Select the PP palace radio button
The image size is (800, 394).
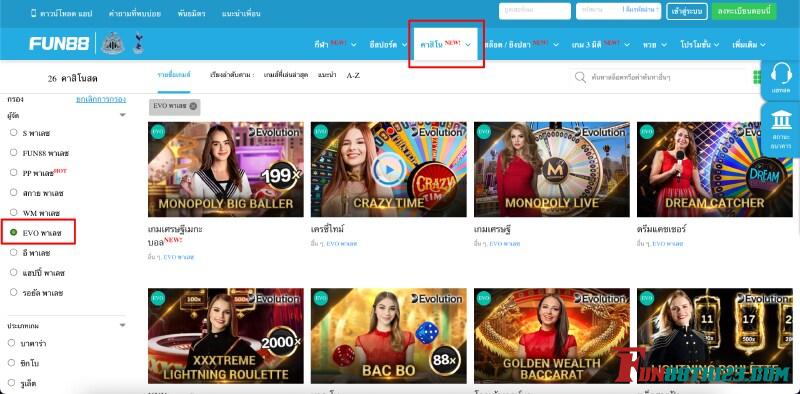click(x=13, y=173)
